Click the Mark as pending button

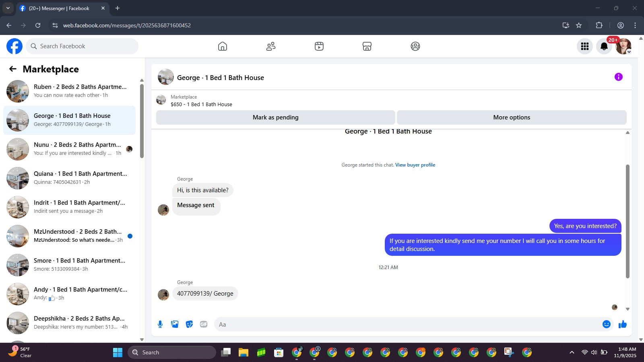coord(276,117)
